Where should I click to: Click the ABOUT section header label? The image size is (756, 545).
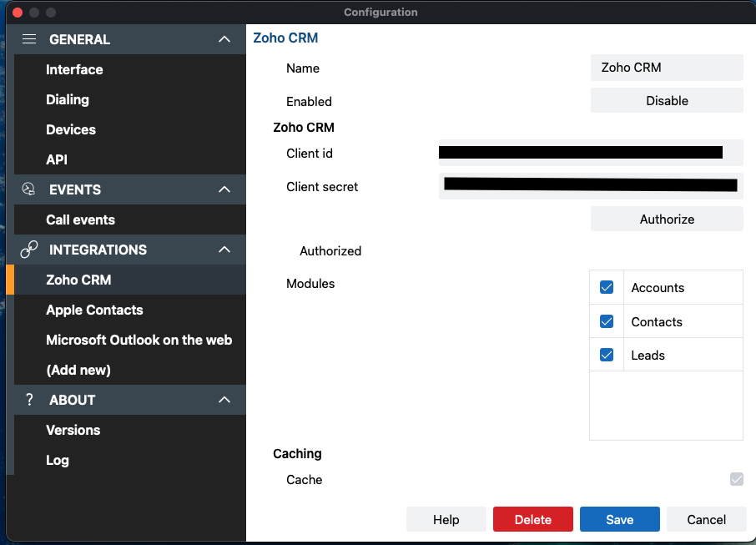73,400
